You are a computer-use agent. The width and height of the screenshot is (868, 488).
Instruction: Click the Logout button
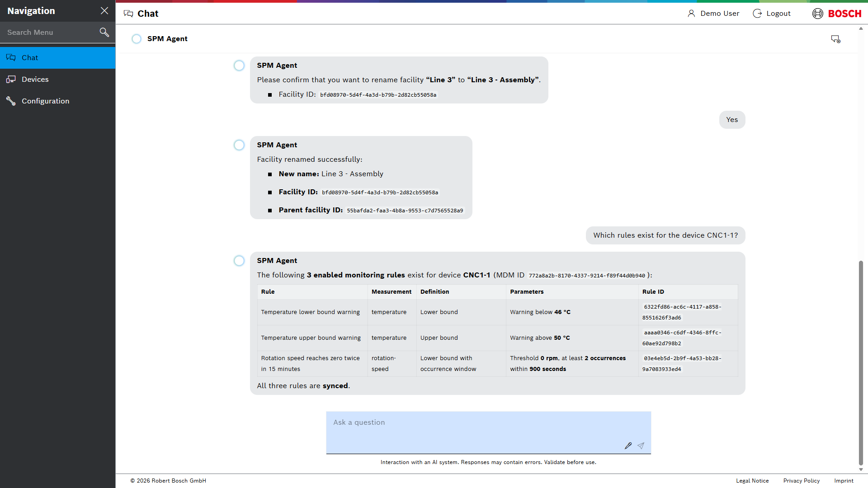772,14
